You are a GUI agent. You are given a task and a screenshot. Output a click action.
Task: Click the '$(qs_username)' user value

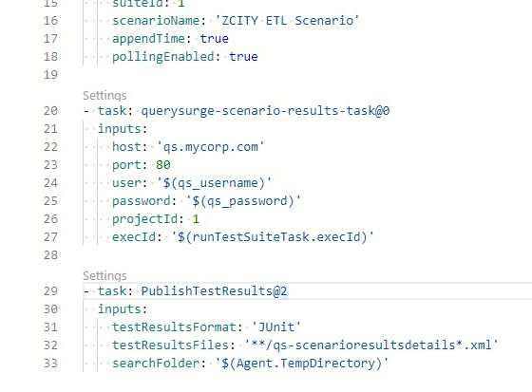click(214, 183)
